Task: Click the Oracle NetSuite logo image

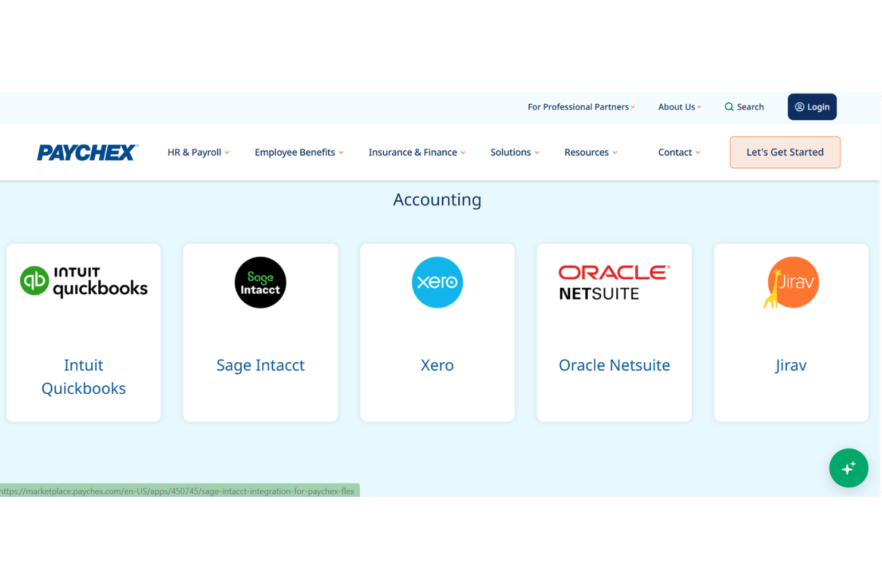Action: tap(614, 282)
